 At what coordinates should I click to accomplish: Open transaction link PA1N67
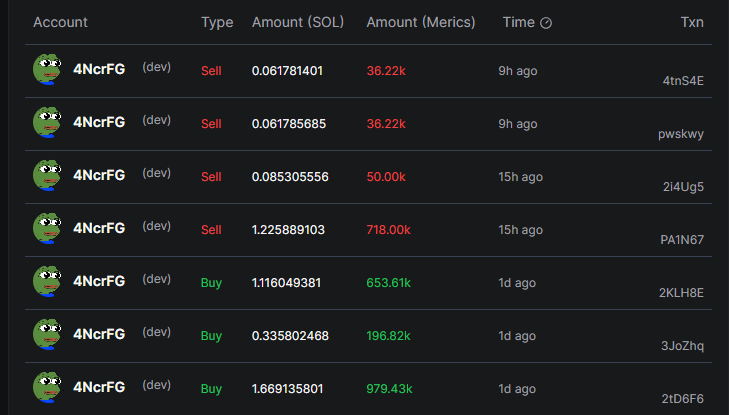(x=682, y=240)
